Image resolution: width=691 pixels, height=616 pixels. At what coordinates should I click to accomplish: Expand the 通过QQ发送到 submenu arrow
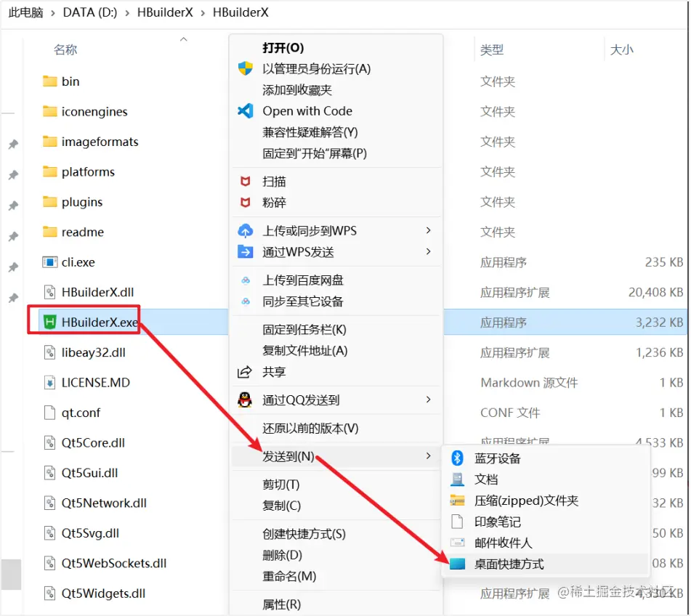[x=429, y=400]
